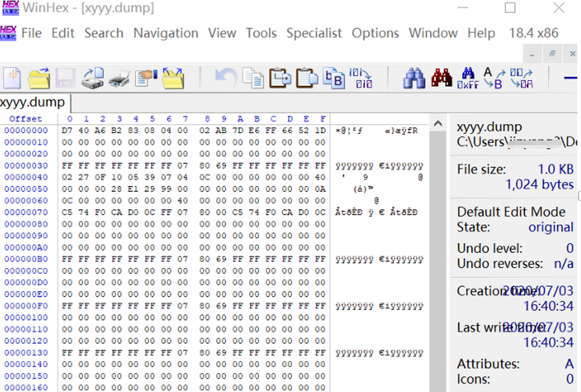Click Default Edit Mode label
This screenshot has width=581, height=392.
pos(511,212)
